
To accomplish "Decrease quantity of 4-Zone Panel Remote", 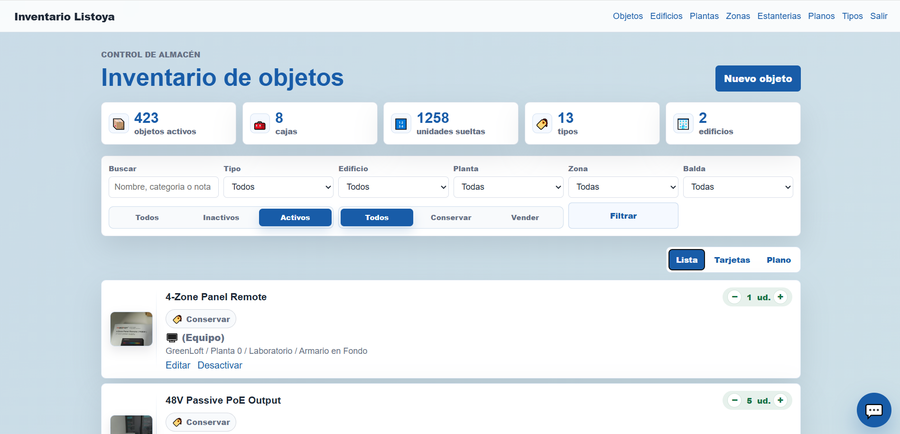I will 734,297.
